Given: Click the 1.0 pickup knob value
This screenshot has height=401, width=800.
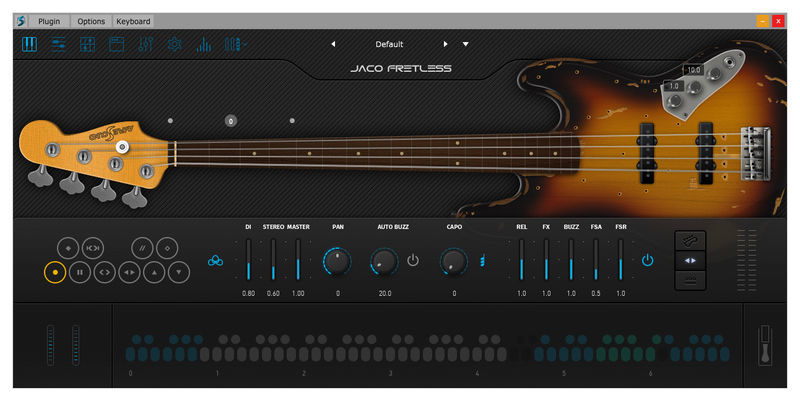Looking at the screenshot, I should 674,86.
